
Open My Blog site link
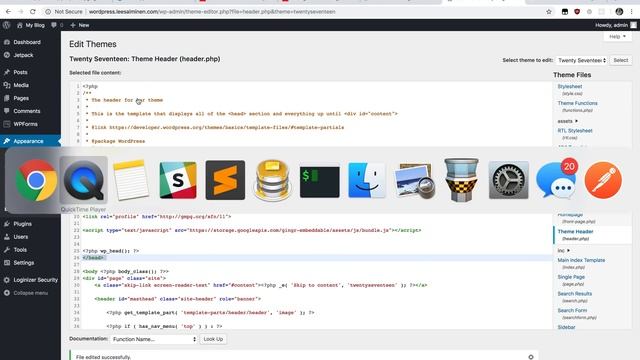pyautogui.click(x=31, y=25)
